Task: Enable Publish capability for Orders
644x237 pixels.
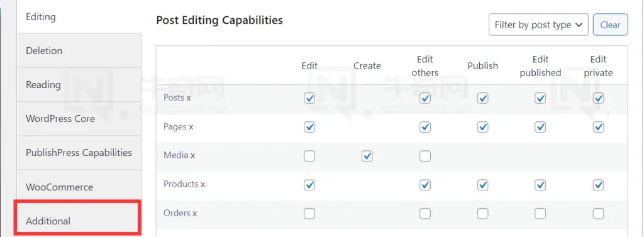Action: (482, 214)
